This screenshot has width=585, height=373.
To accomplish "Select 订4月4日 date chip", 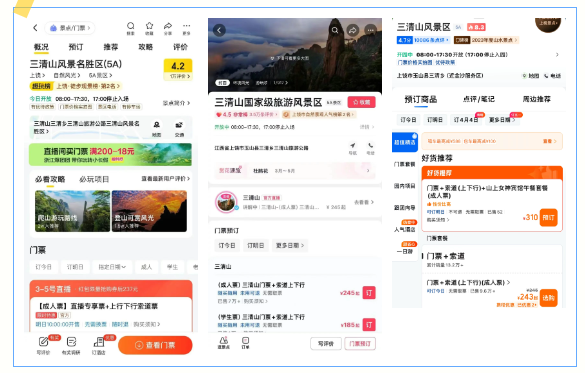I will coord(465,120).
